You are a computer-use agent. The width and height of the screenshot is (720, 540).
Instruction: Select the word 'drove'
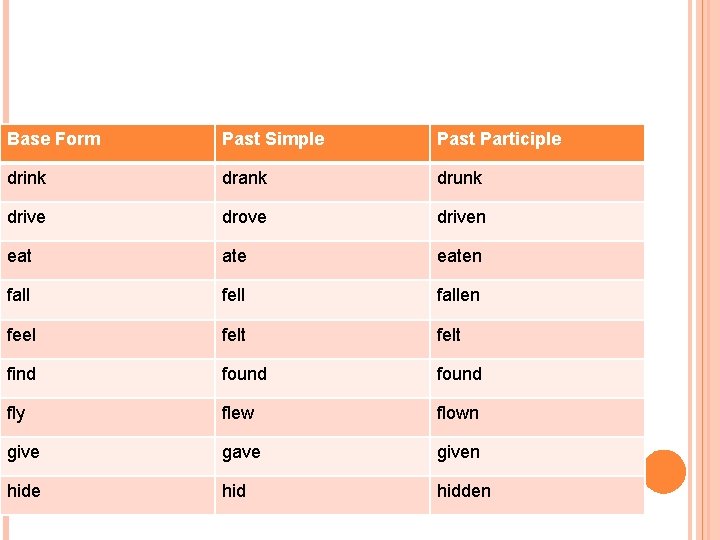pos(244,217)
